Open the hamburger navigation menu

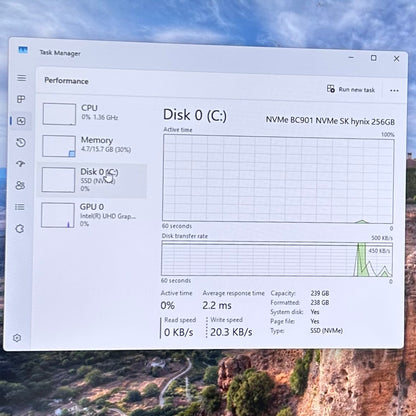(22, 78)
